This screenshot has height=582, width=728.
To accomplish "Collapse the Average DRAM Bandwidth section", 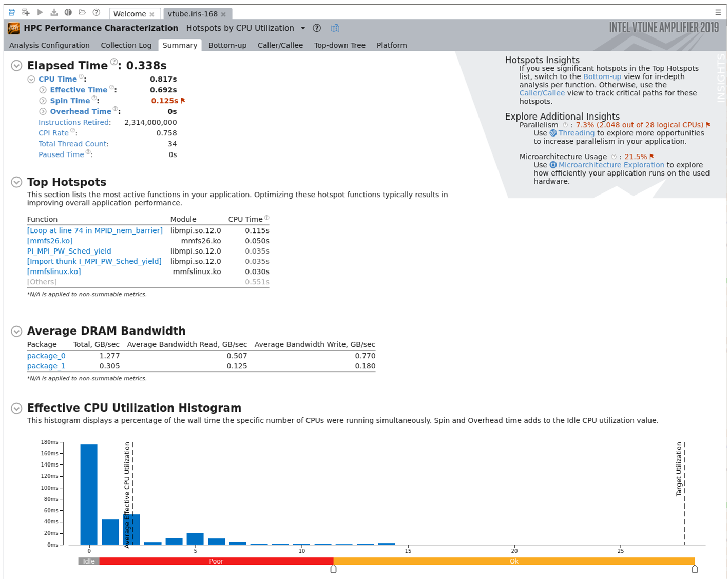I will (x=16, y=331).
